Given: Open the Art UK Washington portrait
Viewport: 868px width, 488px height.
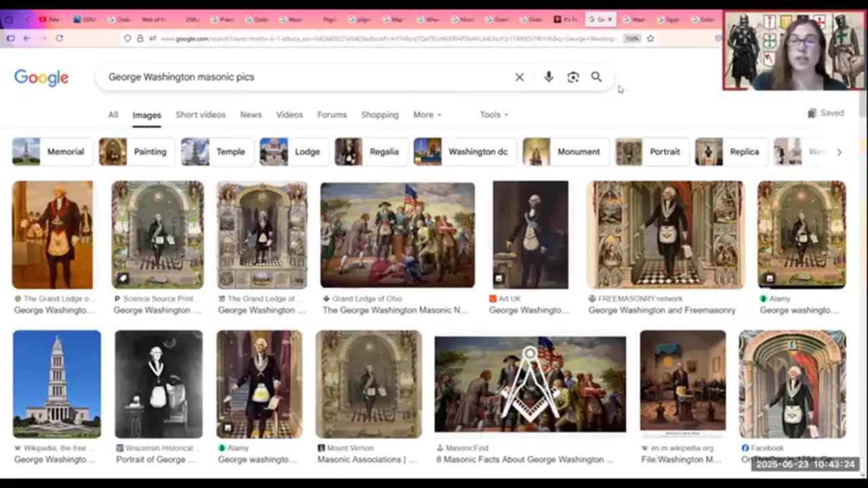Looking at the screenshot, I should point(530,235).
